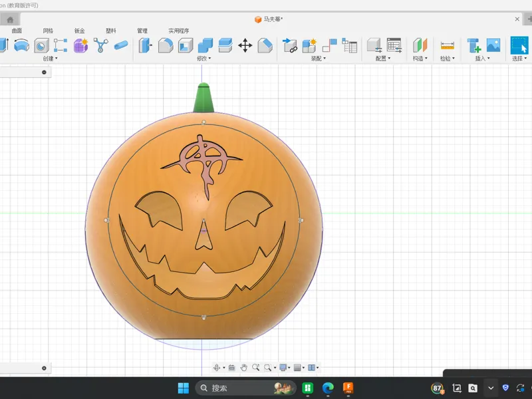
Task: Select the Shell tool icon
Action: 186,45
